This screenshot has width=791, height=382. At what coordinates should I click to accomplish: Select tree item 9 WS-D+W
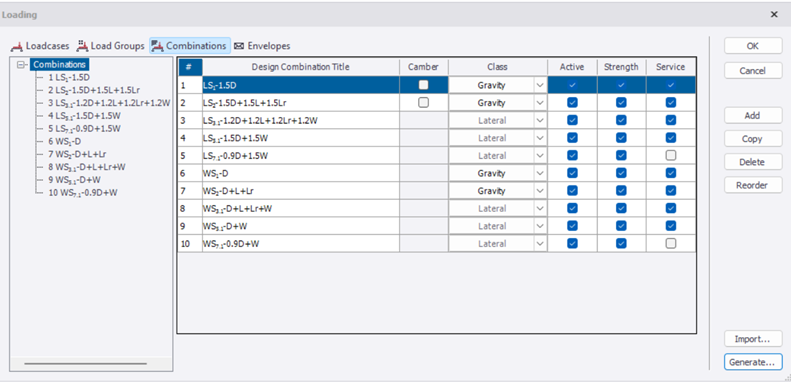74,179
